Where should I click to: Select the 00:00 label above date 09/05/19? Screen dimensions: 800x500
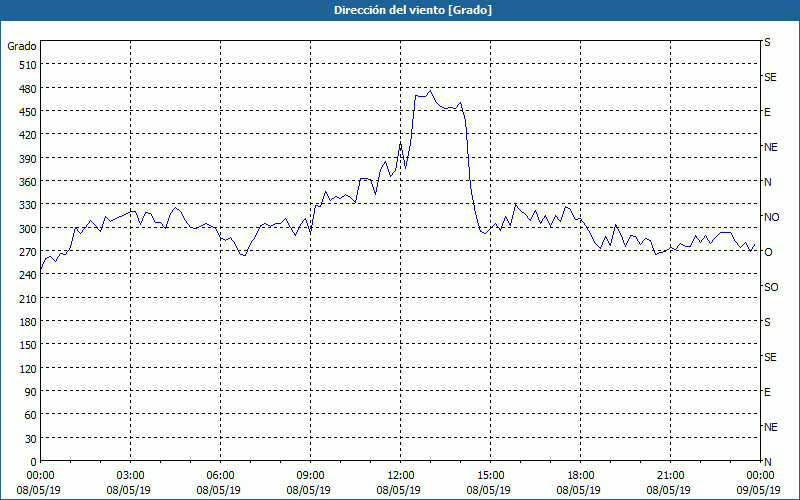760,476
